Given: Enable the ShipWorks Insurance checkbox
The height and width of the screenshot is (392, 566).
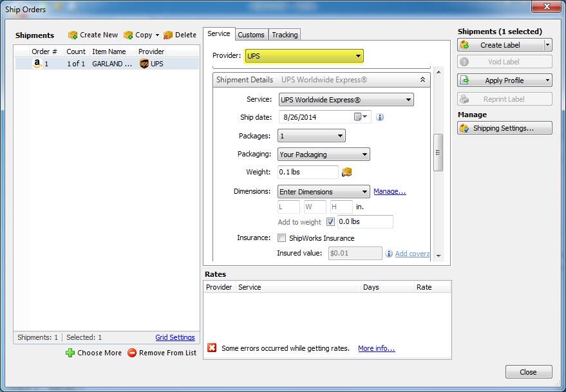Looking at the screenshot, I should (281, 238).
